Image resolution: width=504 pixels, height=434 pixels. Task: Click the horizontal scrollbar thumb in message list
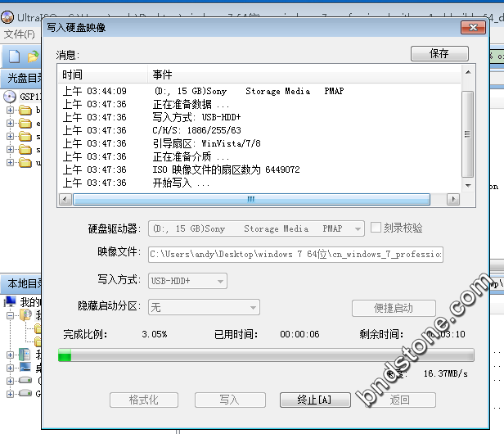coord(251,199)
